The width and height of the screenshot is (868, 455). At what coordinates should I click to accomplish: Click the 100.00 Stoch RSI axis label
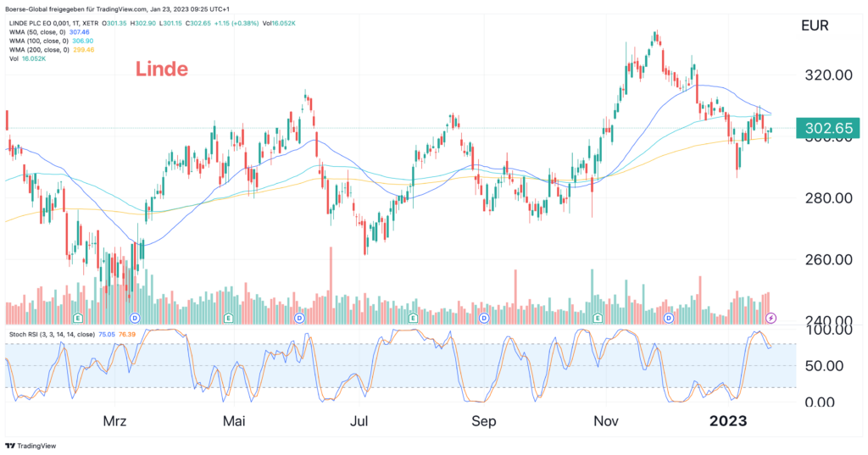coord(828,330)
